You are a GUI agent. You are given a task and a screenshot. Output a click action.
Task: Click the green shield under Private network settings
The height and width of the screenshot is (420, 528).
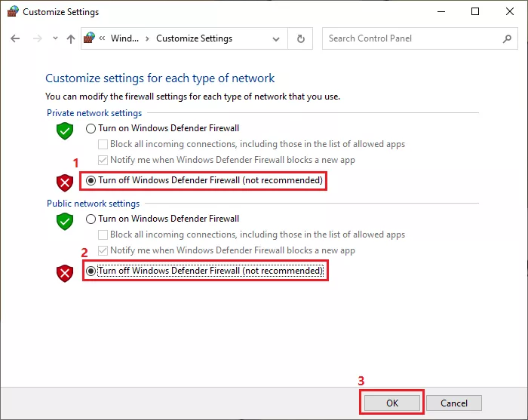65,130
